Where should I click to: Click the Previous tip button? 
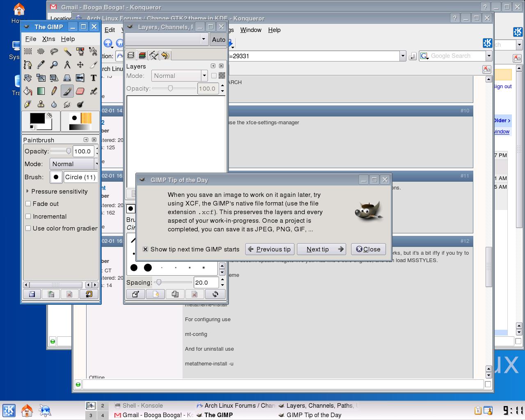(269, 249)
